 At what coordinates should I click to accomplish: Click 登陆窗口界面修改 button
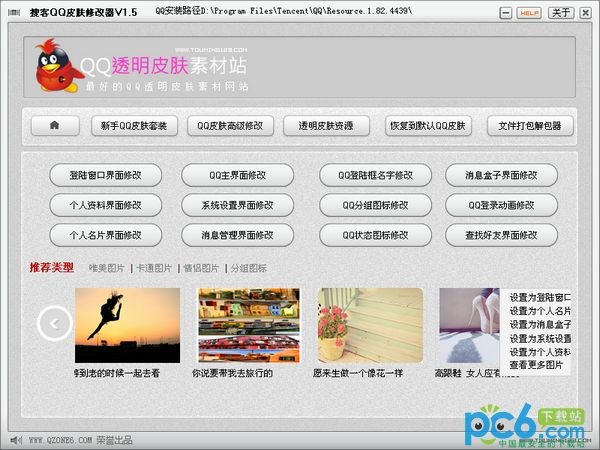click(x=106, y=175)
